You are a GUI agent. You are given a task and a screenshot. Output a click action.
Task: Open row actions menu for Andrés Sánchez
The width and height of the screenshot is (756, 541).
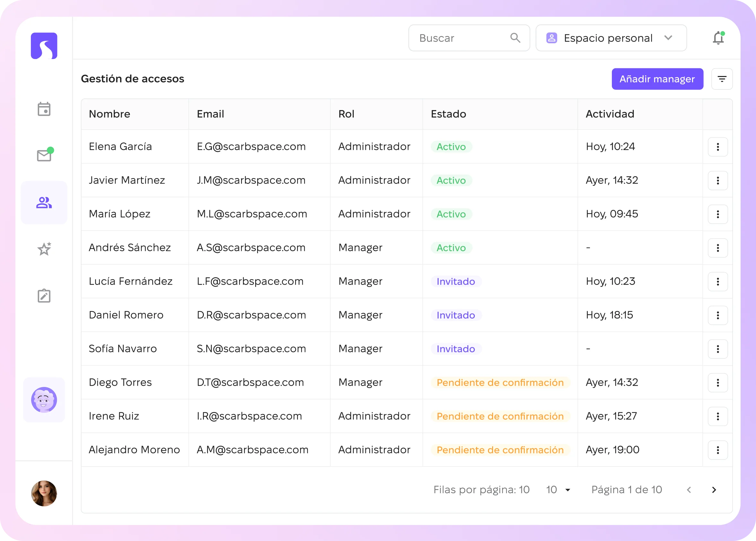718,248
